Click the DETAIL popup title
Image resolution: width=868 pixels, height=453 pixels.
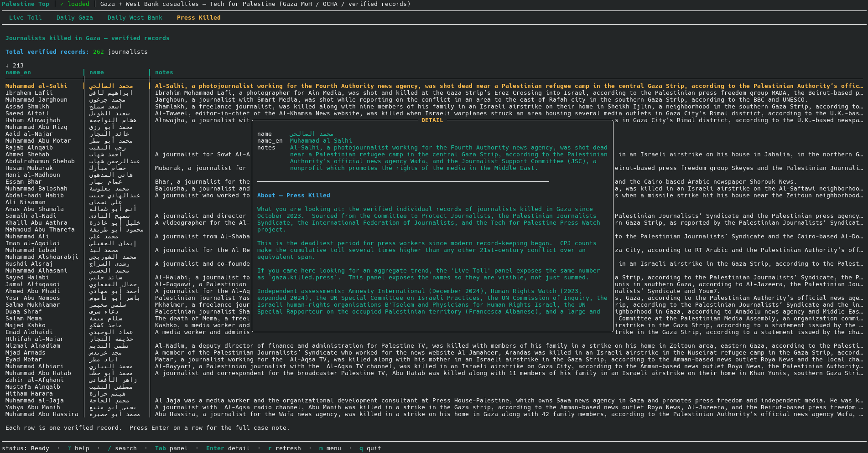tap(432, 120)
